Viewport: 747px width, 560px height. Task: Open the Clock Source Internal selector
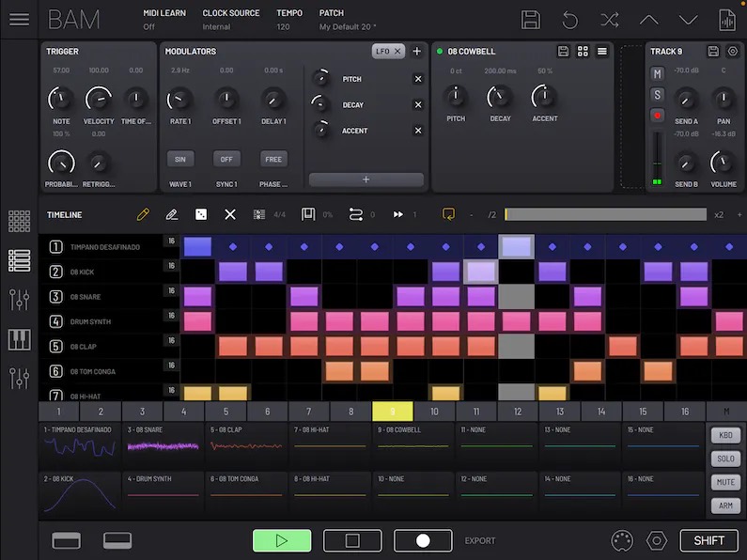click(x=217, y=27)
